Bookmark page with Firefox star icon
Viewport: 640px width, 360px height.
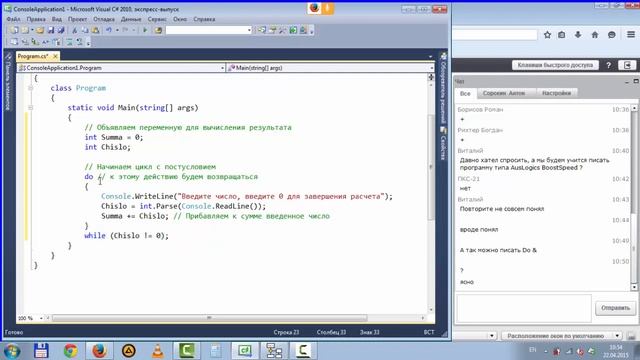pos(547,35)
